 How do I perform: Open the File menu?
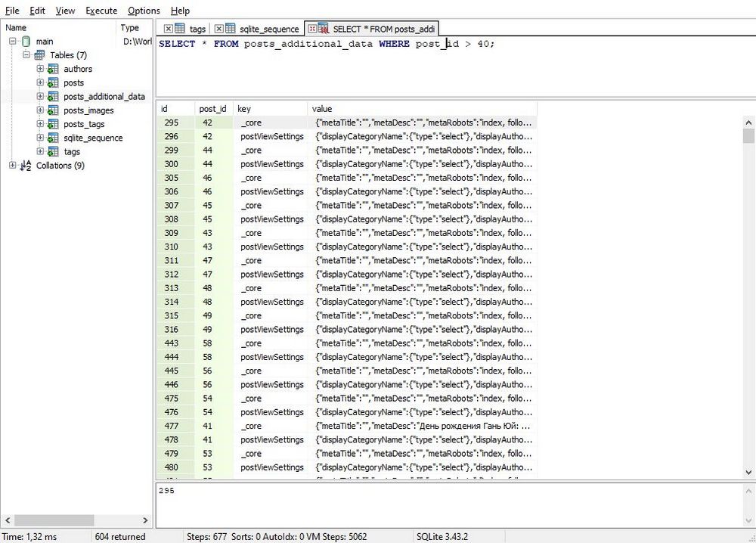tap(12, 11)
